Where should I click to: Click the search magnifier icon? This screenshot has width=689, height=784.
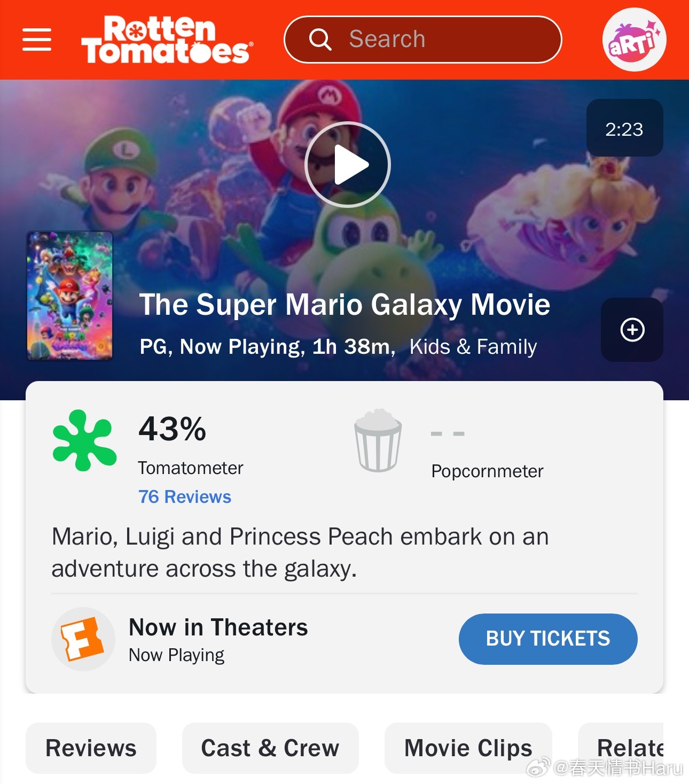coord(320,39)
